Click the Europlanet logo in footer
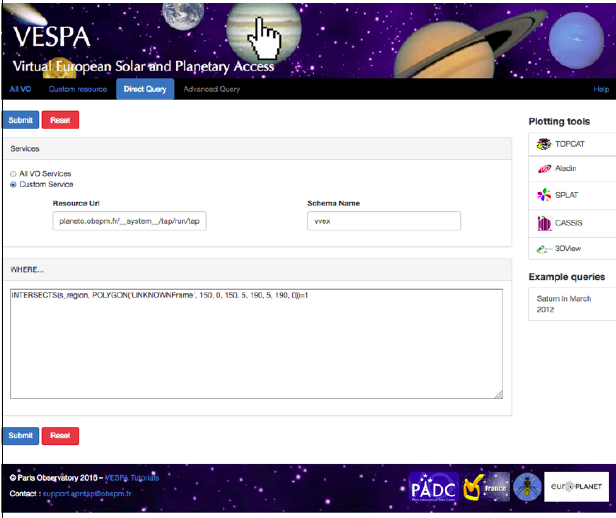The height and width of the screenshot is (518, 616). coord(576,487)
